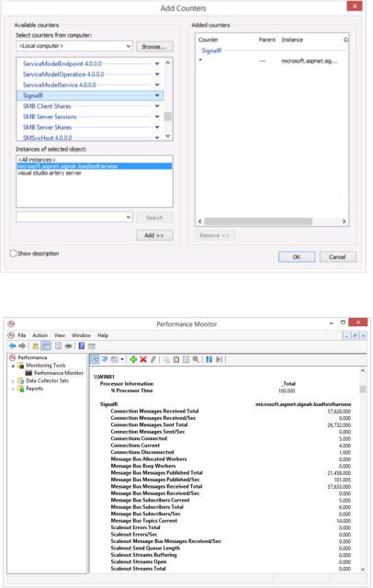Click the Instance column header

[292, 40]
